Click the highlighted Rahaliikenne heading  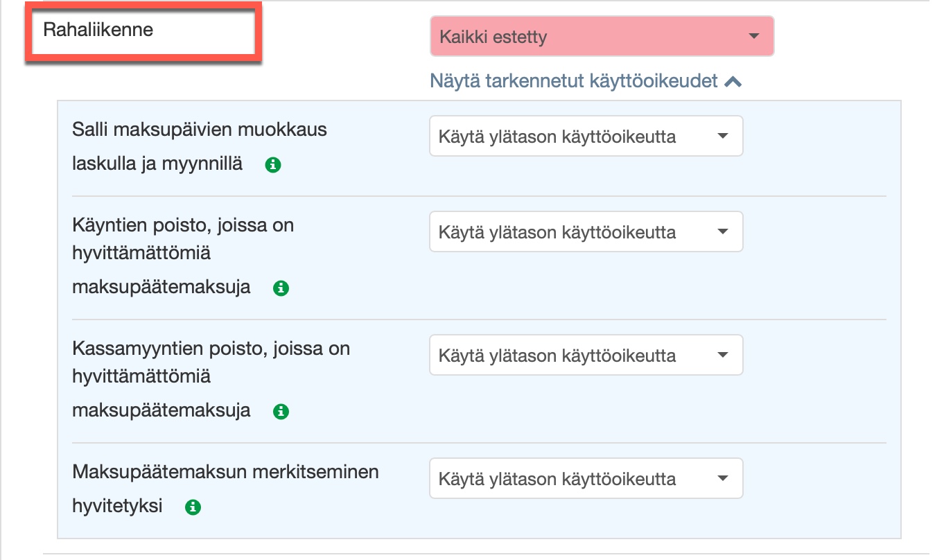point(98,30)
